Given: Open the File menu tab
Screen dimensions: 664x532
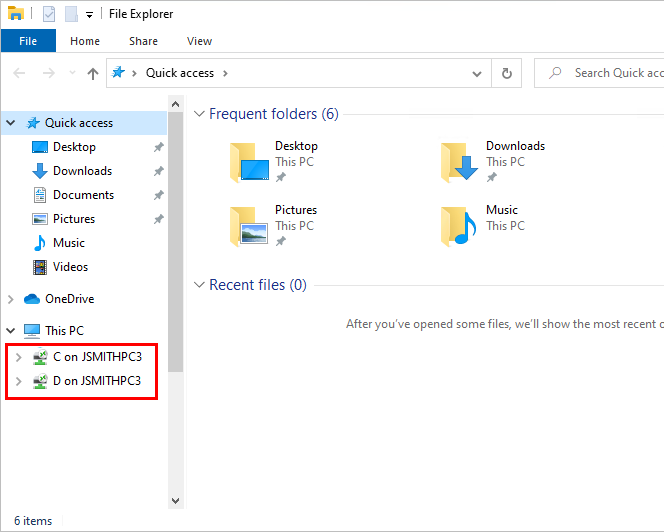Looking at the screenshot, I should point(28,41).
